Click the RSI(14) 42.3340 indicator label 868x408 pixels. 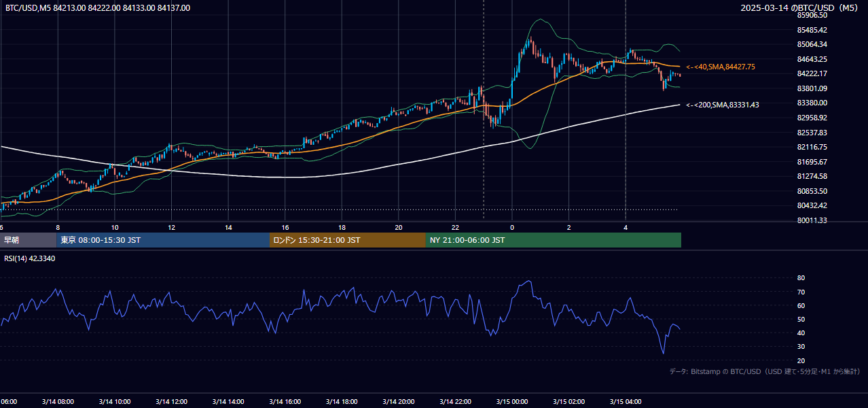(30, 258)
